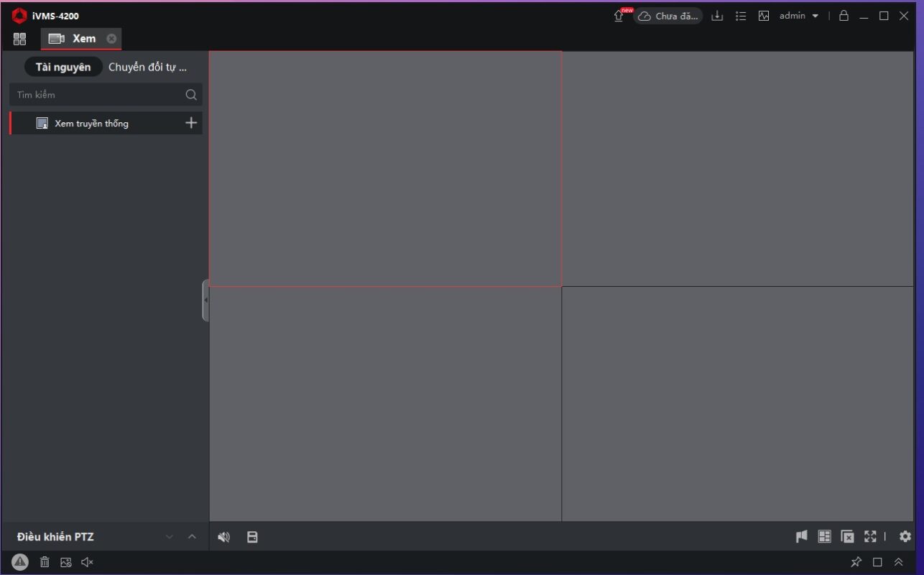Viewport: 924px width, 575px height.
Task: Select the top-left video window
Action: 385,168
